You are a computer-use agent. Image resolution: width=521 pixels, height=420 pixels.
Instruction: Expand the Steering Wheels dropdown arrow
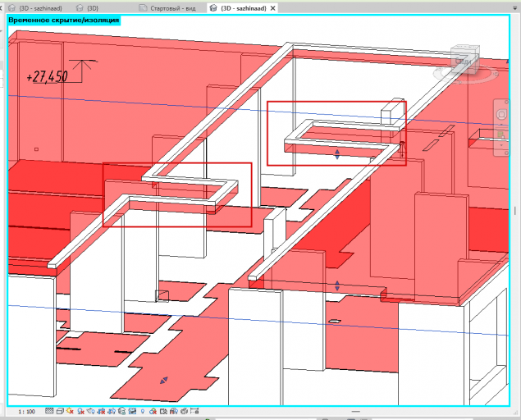[x=501, y=125]
